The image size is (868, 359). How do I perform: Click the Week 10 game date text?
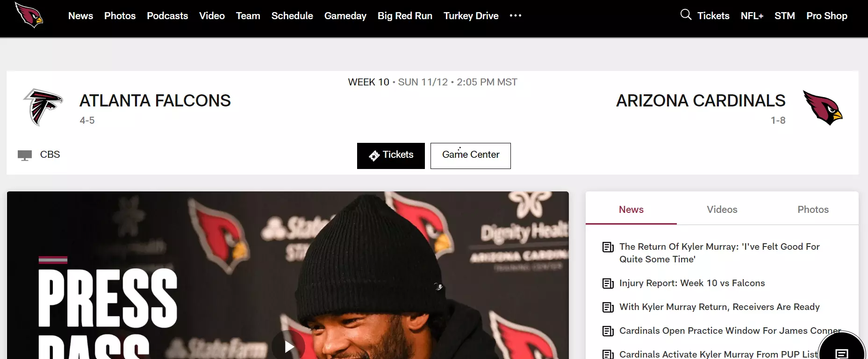click(x=432, y=82)
